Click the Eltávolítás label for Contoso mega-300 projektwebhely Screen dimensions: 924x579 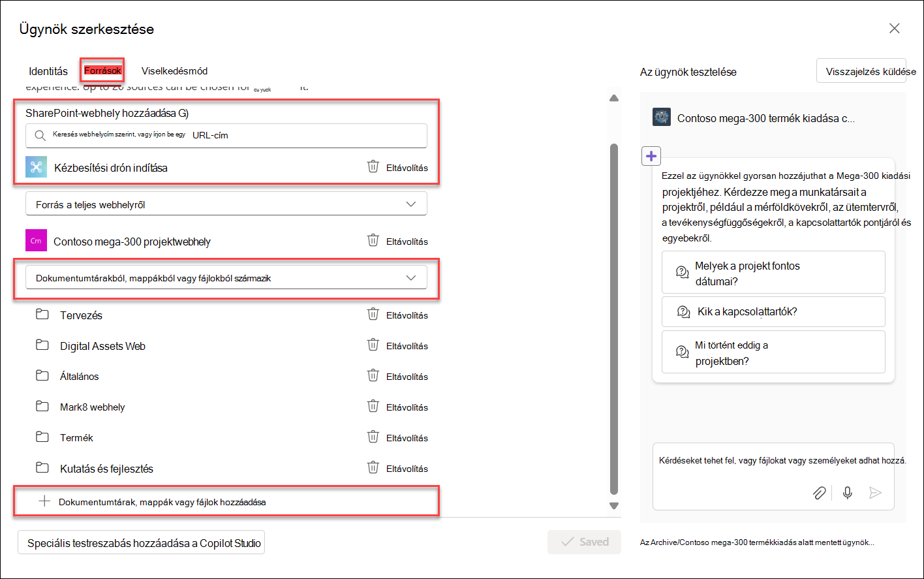(x=407, y=242)
